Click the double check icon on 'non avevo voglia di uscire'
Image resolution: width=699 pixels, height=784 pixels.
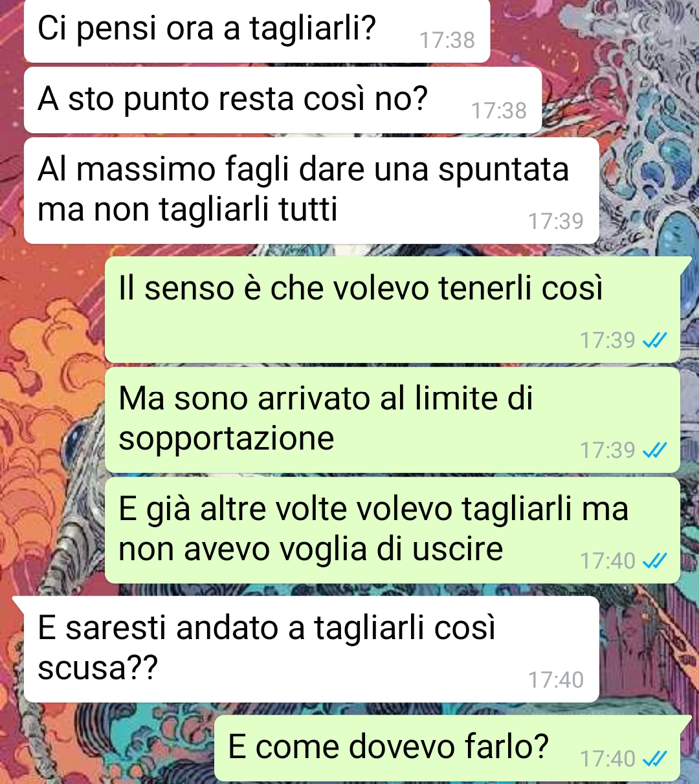click(654, 561)
